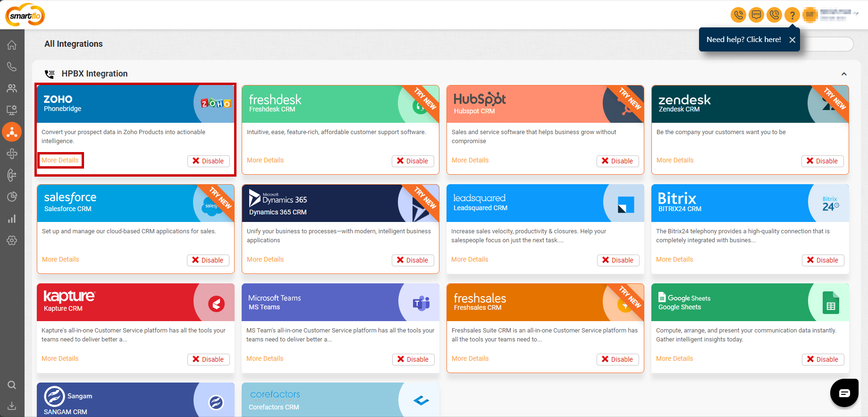The image size is (868, 417).
Task: Disable the Zoho Phonebridge integration
Action: [209, 161]
